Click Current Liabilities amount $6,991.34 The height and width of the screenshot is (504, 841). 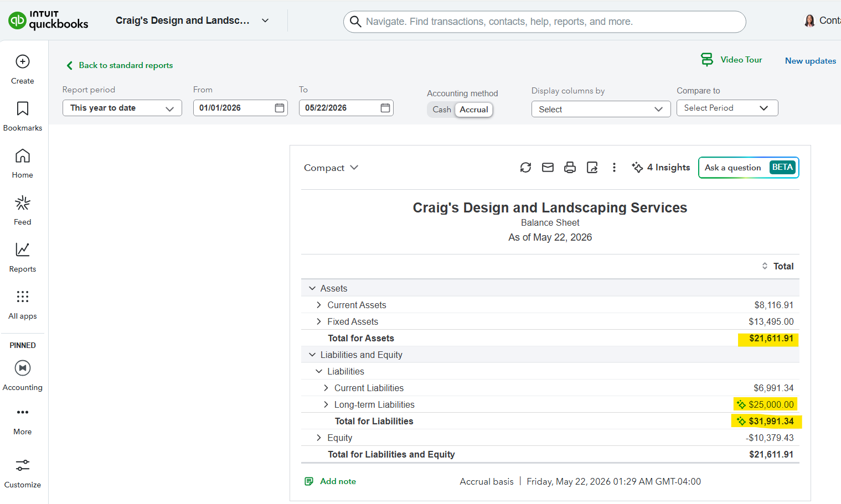coord(773,388)
